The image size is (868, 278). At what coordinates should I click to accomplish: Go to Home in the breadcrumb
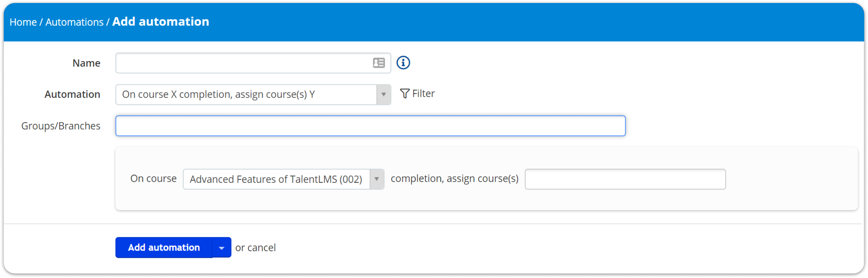pos(23,22)
